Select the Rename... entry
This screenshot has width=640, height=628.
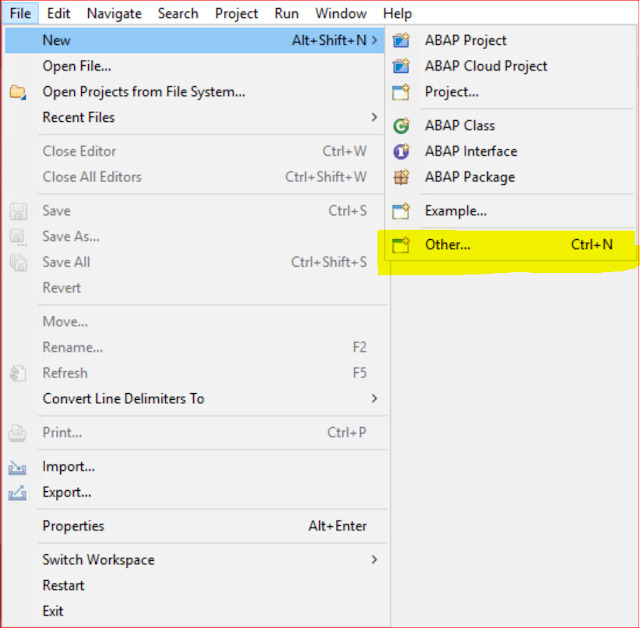[x=194, y=347]
